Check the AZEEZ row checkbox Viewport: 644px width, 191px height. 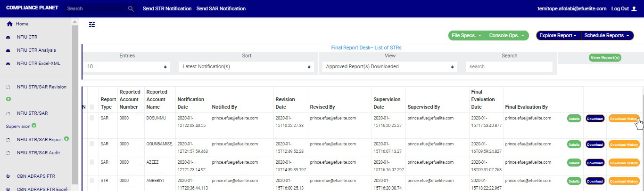click(92, 162)
